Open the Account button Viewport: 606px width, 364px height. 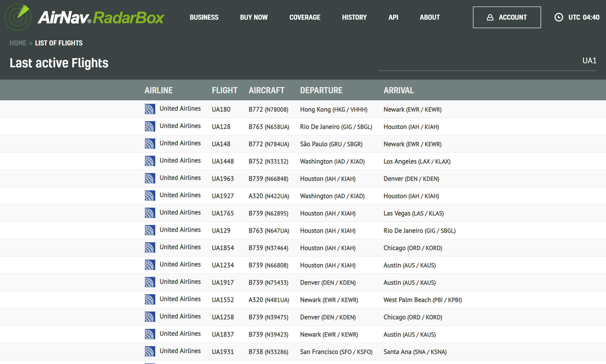pos(507,17)
